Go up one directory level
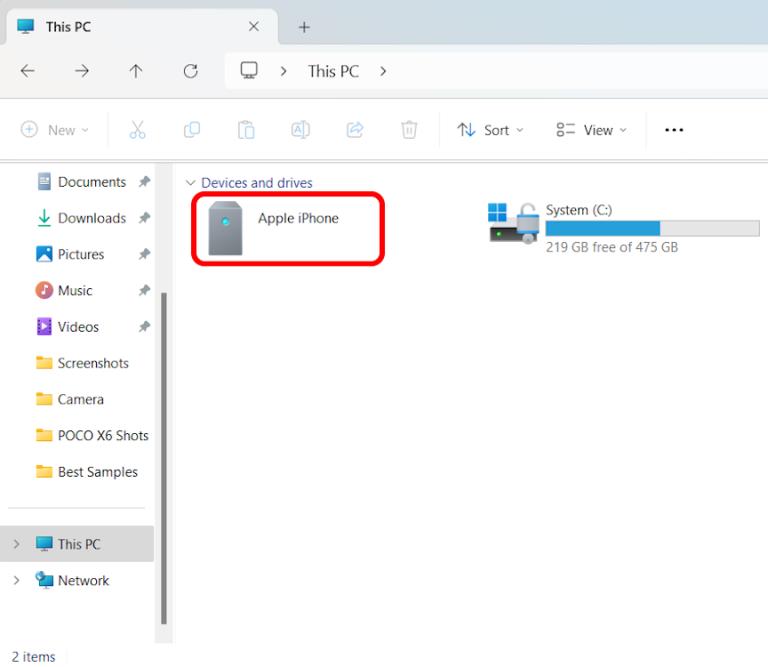The image size is (768, 667). click(136, 71)
